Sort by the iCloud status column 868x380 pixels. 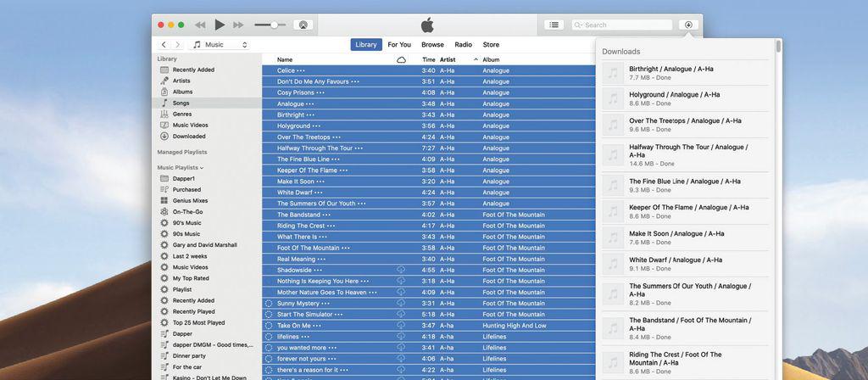pyautogui.click(x=401, y=59)
